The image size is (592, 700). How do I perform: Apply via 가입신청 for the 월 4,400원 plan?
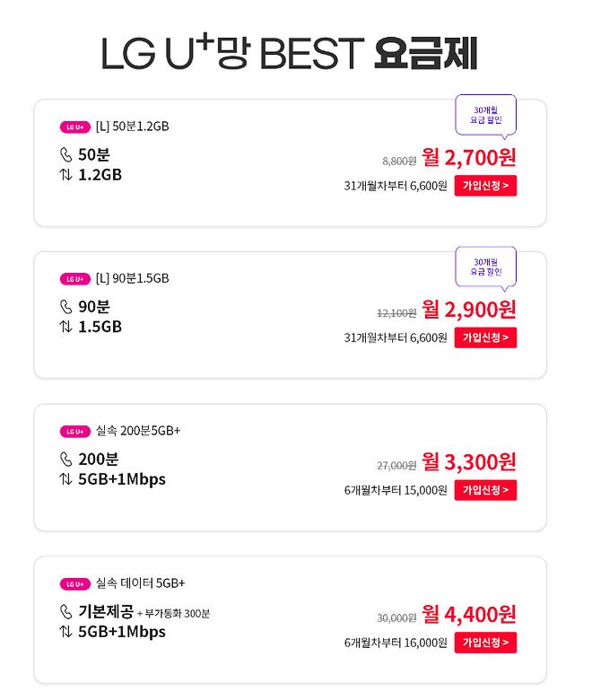click(x=485, y=643)
